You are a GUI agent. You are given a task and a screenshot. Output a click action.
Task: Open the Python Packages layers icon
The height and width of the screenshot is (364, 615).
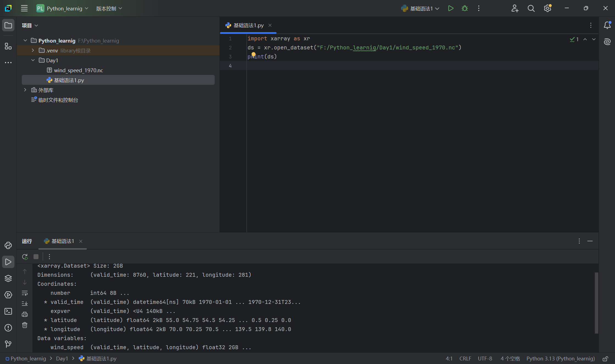click(8, 278)
